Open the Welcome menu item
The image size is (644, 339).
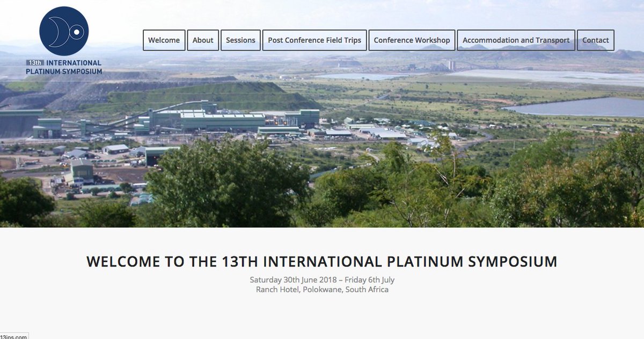pos(164,40)
